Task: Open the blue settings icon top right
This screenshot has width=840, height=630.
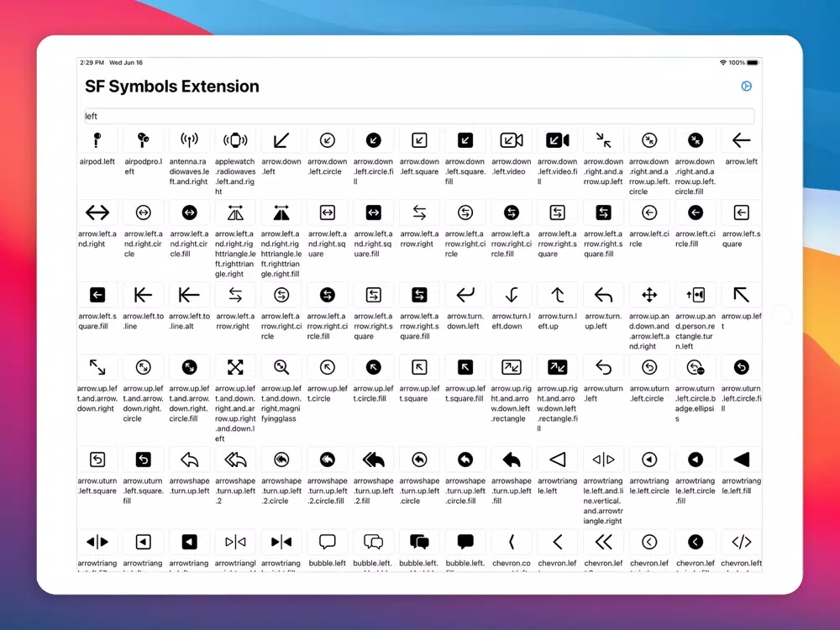Action: point(746,87)
